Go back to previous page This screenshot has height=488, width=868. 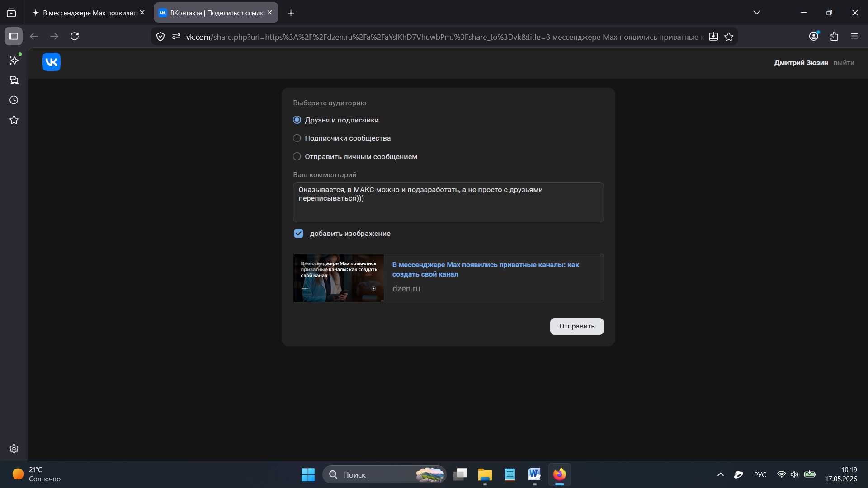point(34,36)
